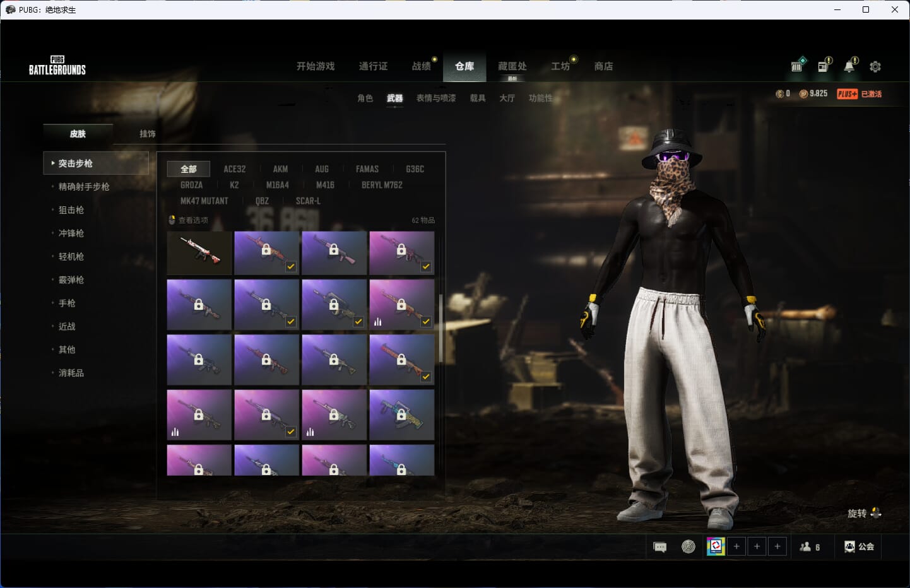
Task: Open the 开始游戏 tab
Action: click(x=316, y=66)
